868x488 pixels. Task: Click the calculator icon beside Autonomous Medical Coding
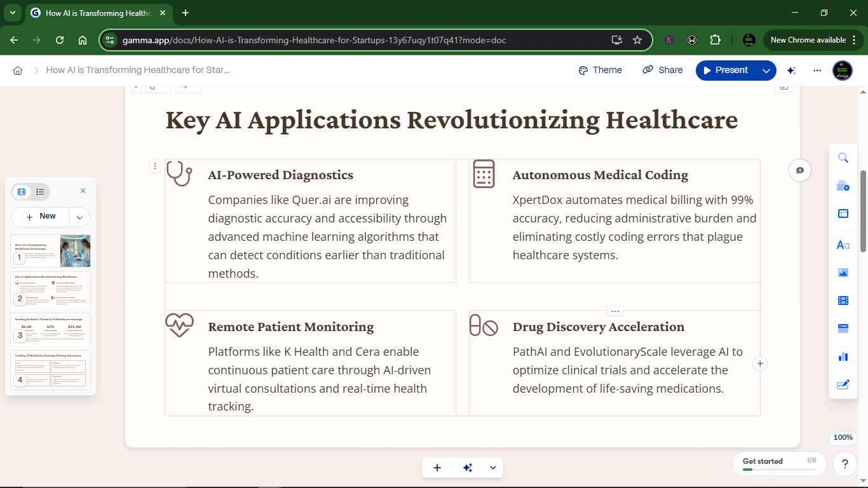[x=484, y=173]
